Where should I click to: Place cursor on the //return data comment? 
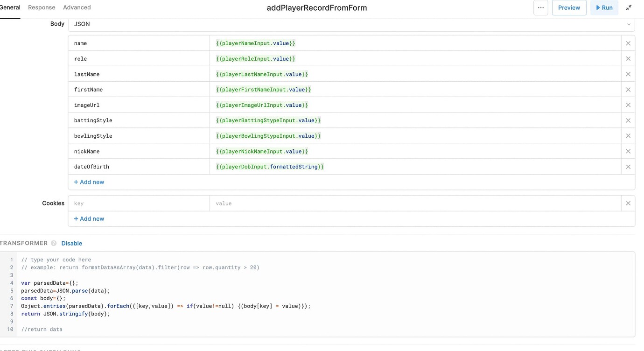tap(42, 329)
